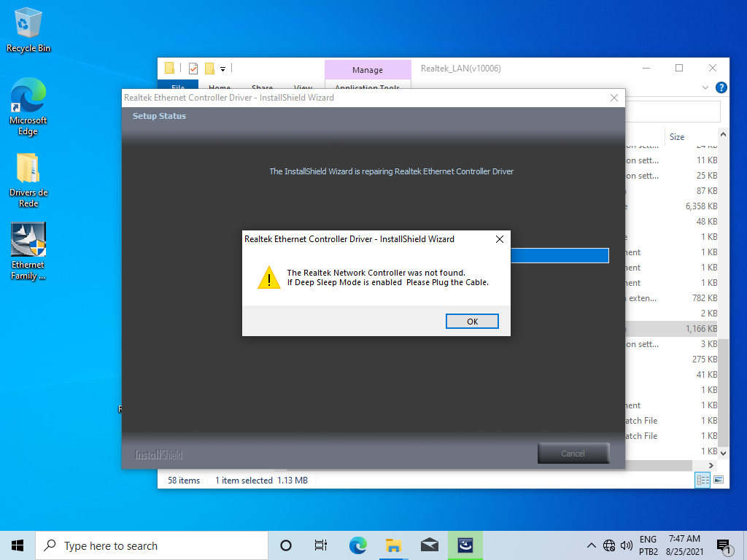This screenshot has width=747, height=560.
Task: Click OK in the warning dialog
Action: (x=472, y=322)
